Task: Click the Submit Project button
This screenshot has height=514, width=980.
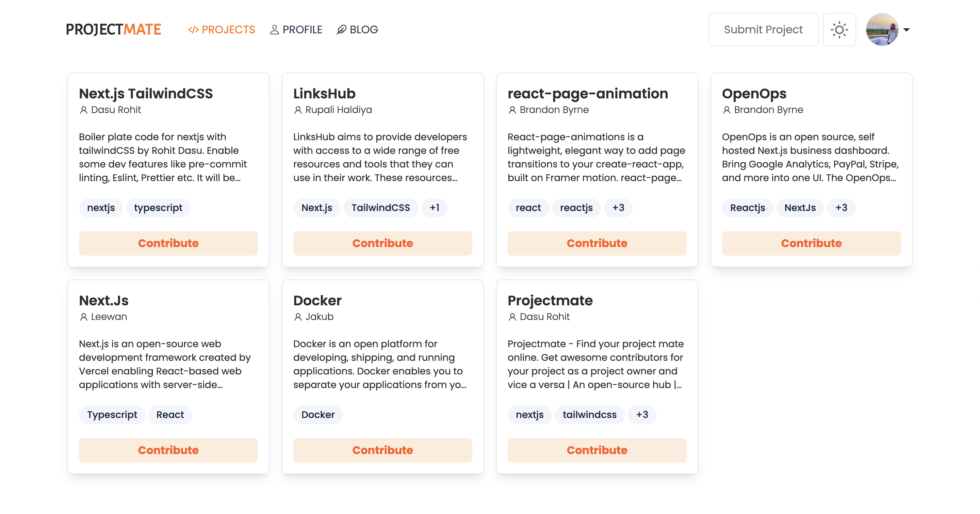Action: (x=763, y=29)
